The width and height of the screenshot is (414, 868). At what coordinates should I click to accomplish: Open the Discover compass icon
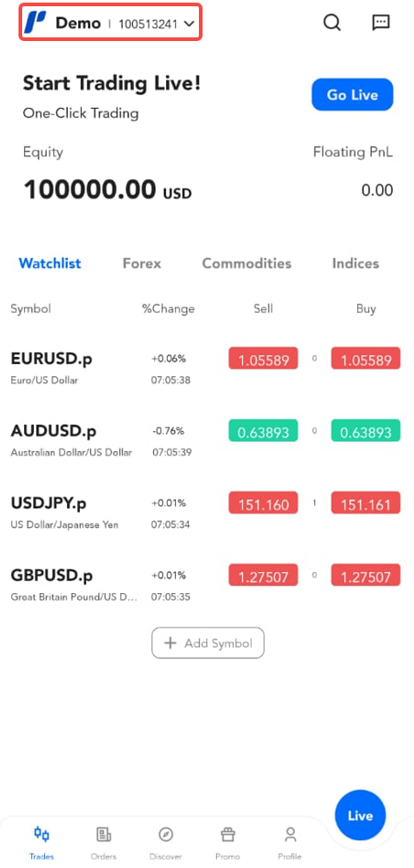(165, 834)
